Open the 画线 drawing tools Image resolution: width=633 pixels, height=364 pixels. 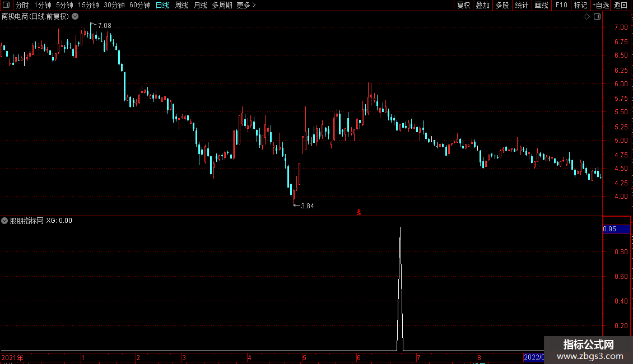pos(541,5)
